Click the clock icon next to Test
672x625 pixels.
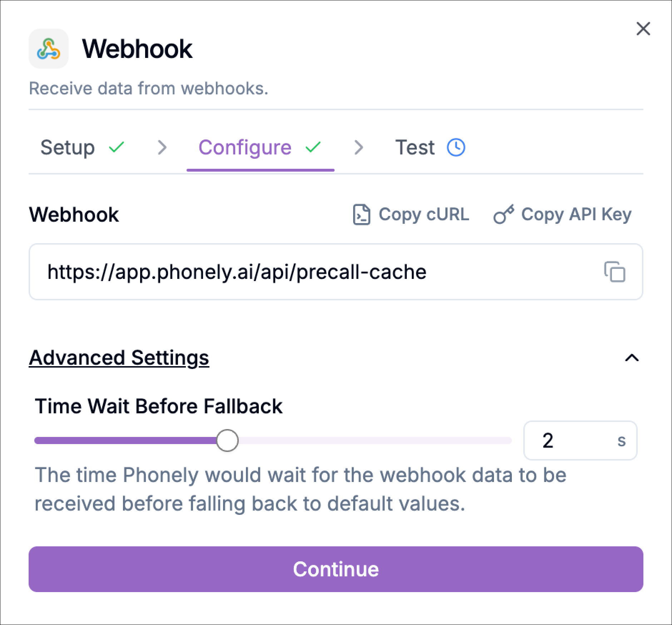pos(456,147)
